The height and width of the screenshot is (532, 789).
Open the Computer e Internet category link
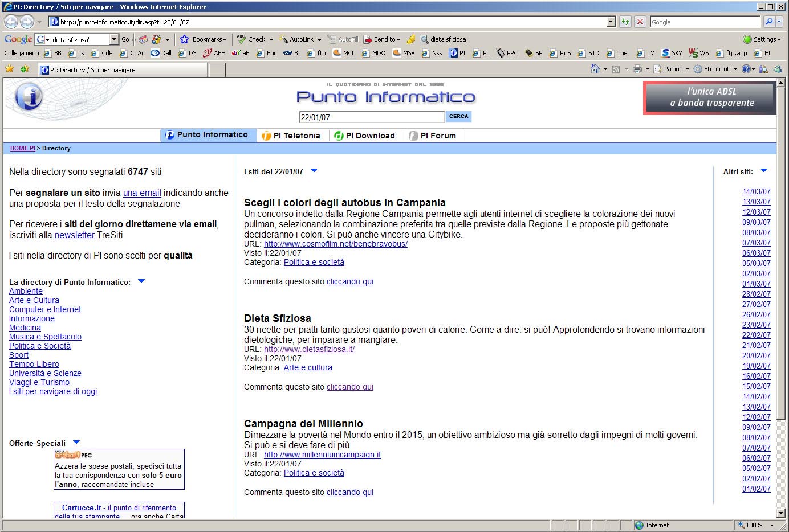tap(45, 309)
